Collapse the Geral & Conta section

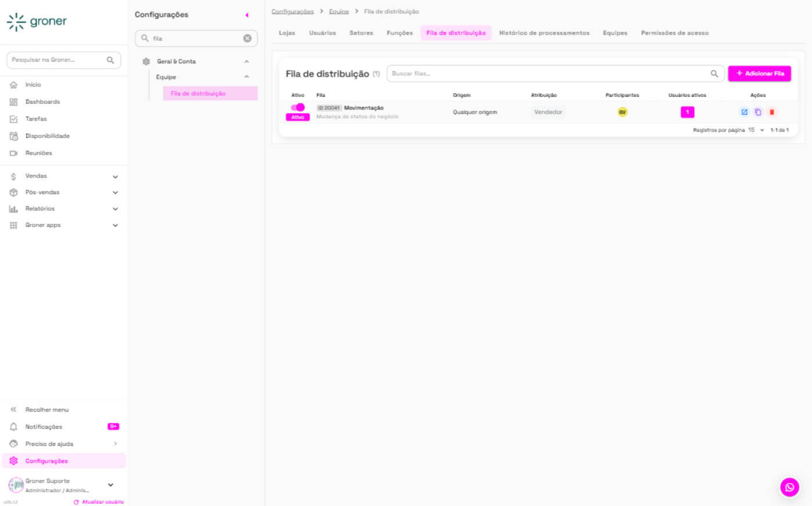(x=246, y=62)
